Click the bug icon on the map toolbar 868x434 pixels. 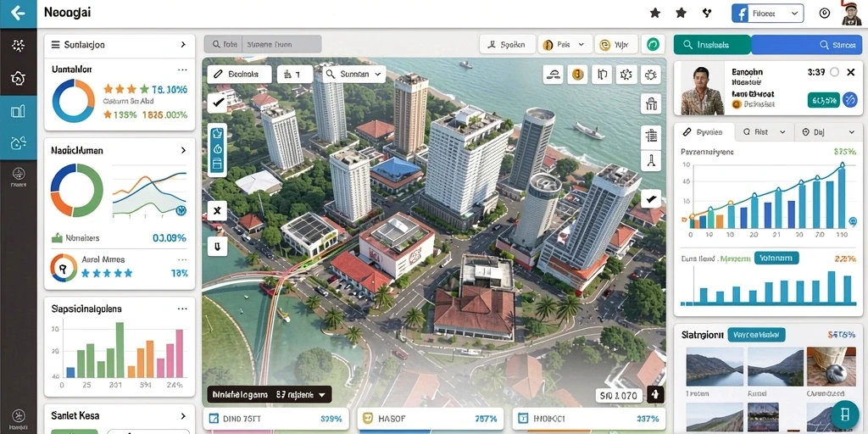(650, 75)
